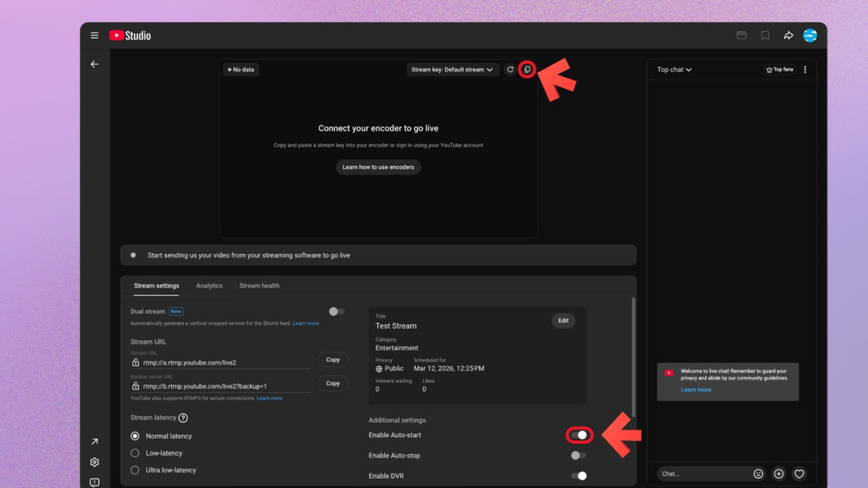Enable the Auto-stop toggle
The width and height of the screenshot is (868, 488).
click(x=578, y=456)
